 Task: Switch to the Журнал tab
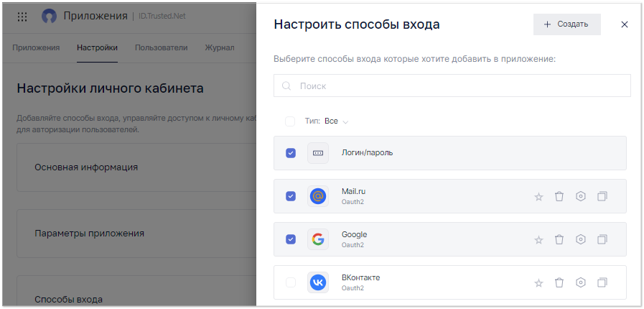(220, 47)
